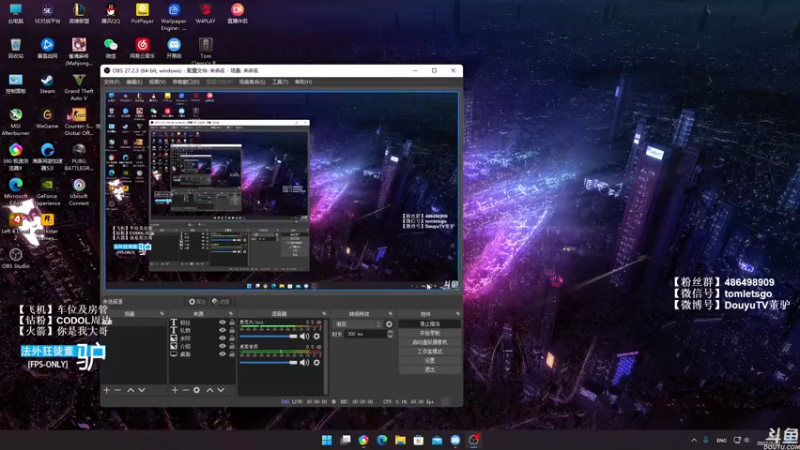Toggle lock on first text source
800x450 pixels.
click(x=232, y=322)
